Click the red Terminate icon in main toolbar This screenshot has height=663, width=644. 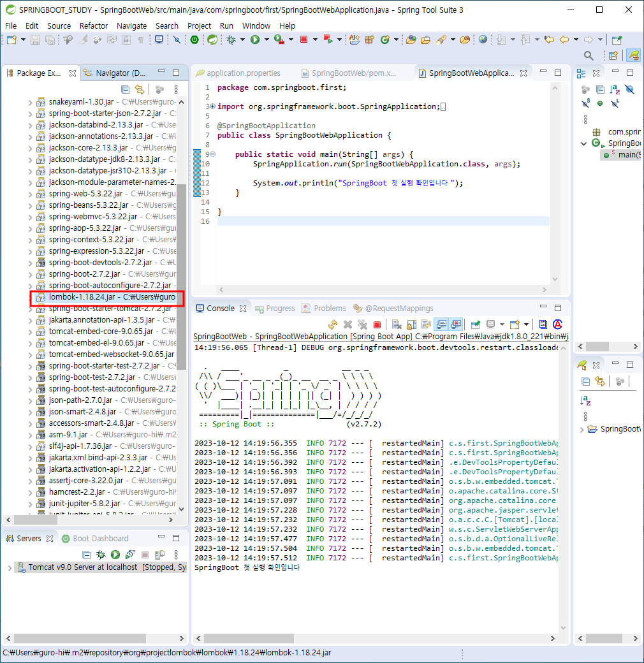[x=304, y=40]
